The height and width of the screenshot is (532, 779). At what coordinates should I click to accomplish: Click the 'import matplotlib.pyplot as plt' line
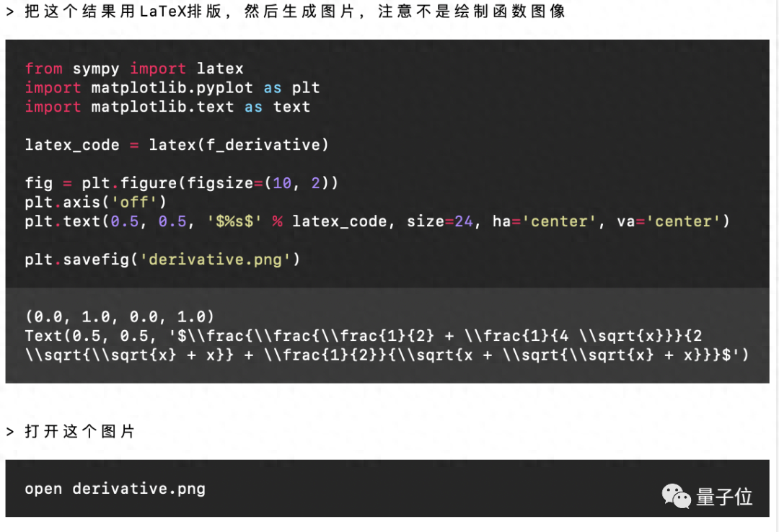[172, 88]
